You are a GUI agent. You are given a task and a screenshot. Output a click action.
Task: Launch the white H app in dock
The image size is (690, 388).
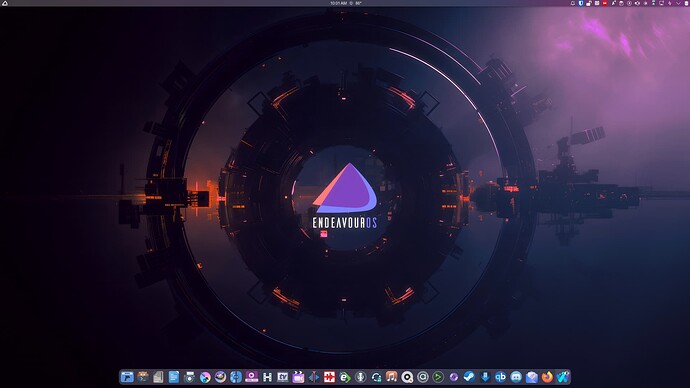point(267,377)
